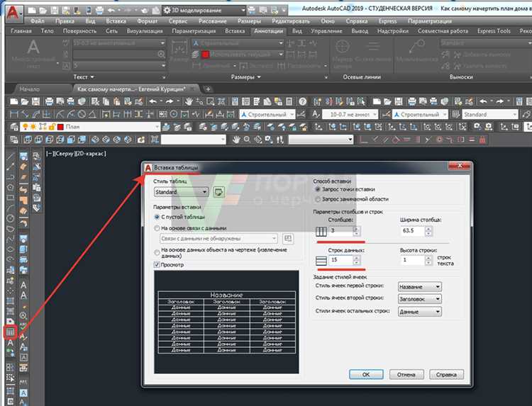Open the 'План' layer dropdown

click(90, 127)
